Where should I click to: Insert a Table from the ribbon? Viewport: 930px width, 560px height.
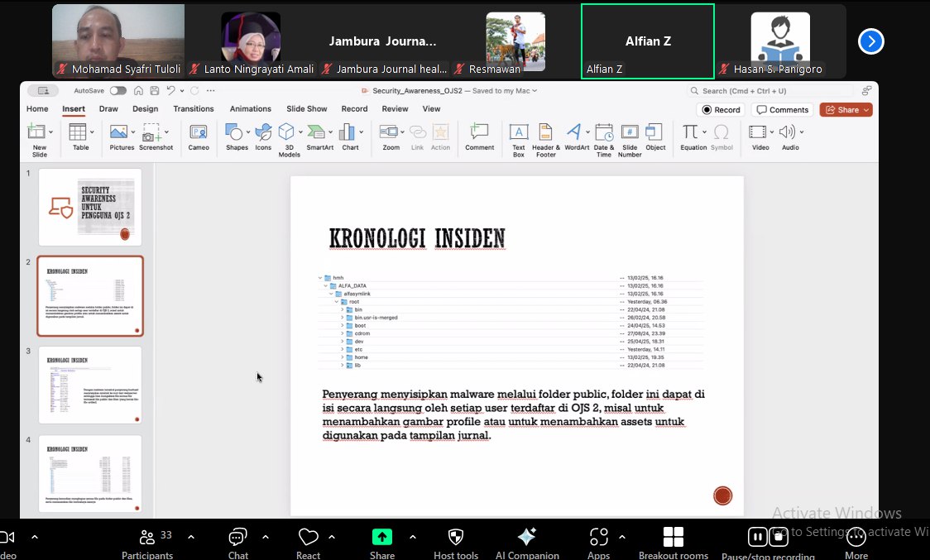tap(80, 137)
